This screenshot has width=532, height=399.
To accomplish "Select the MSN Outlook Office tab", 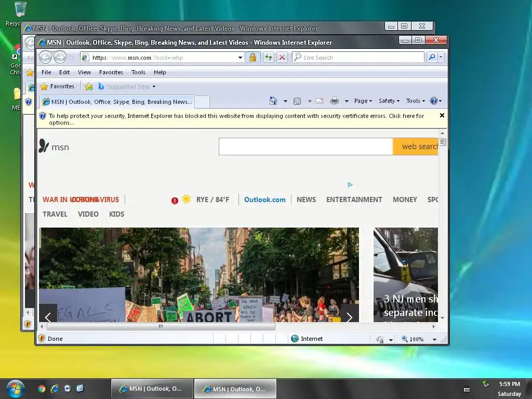I will coord(117,102).
